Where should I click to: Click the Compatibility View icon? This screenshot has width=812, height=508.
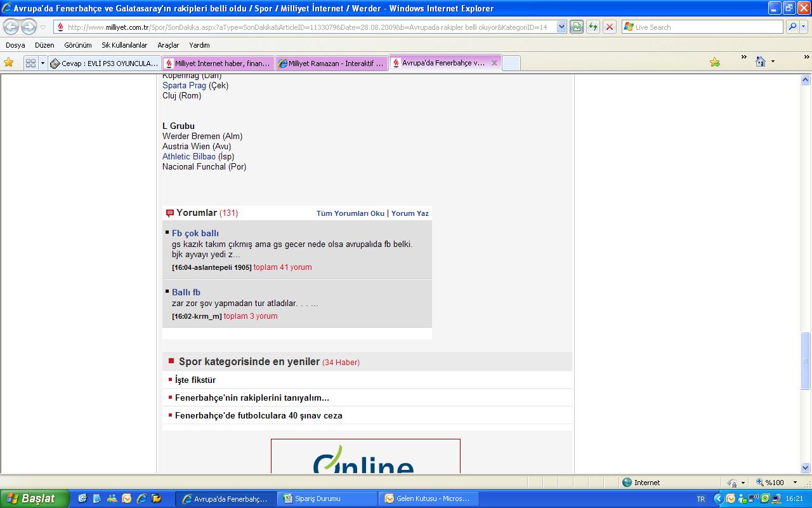[577, 27]
